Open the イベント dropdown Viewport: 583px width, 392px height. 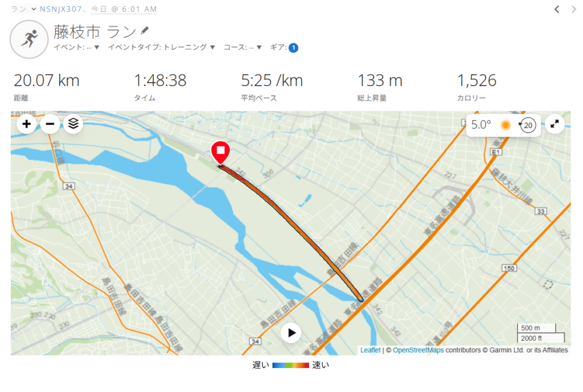pyautogui.click(x=76, y=47)
